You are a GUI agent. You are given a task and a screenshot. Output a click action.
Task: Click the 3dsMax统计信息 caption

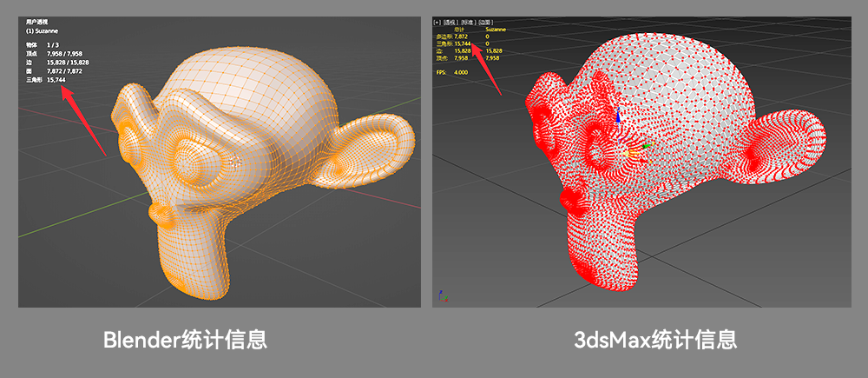[x=654, y=339]
